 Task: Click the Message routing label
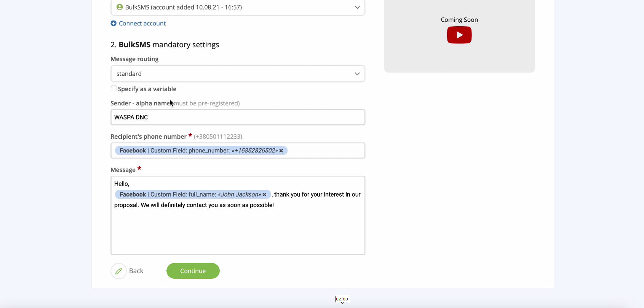click(134, 59)
